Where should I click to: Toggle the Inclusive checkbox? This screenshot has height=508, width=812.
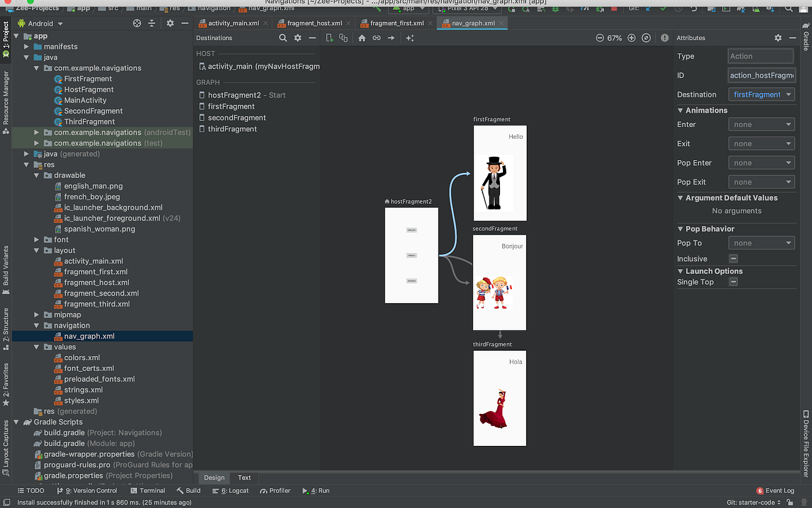733,259
